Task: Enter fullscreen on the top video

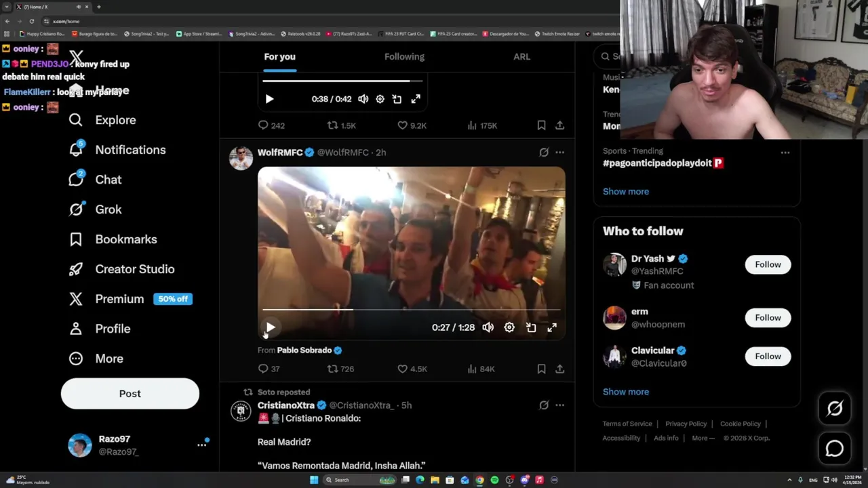Action: tap(416, 99)
